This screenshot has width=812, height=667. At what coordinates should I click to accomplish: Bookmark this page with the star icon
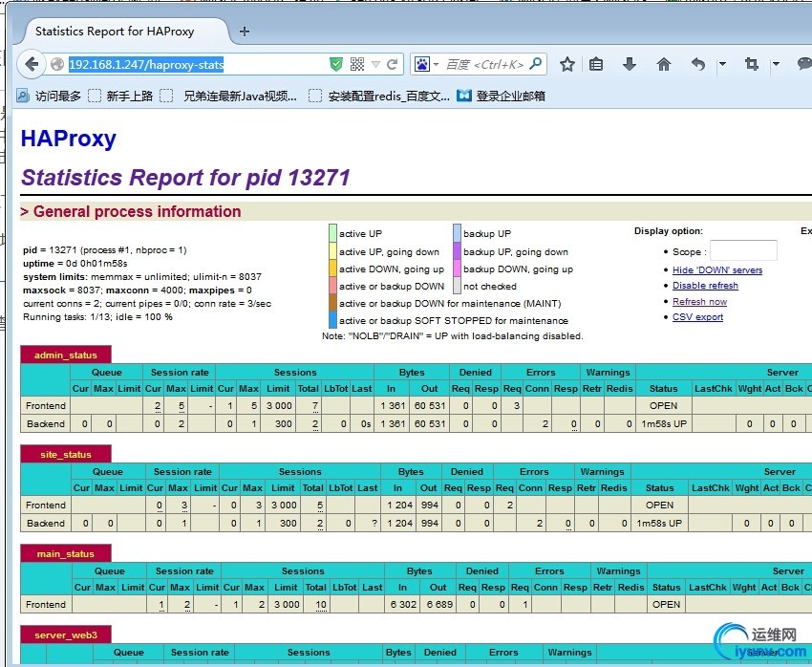pos(567,64)
